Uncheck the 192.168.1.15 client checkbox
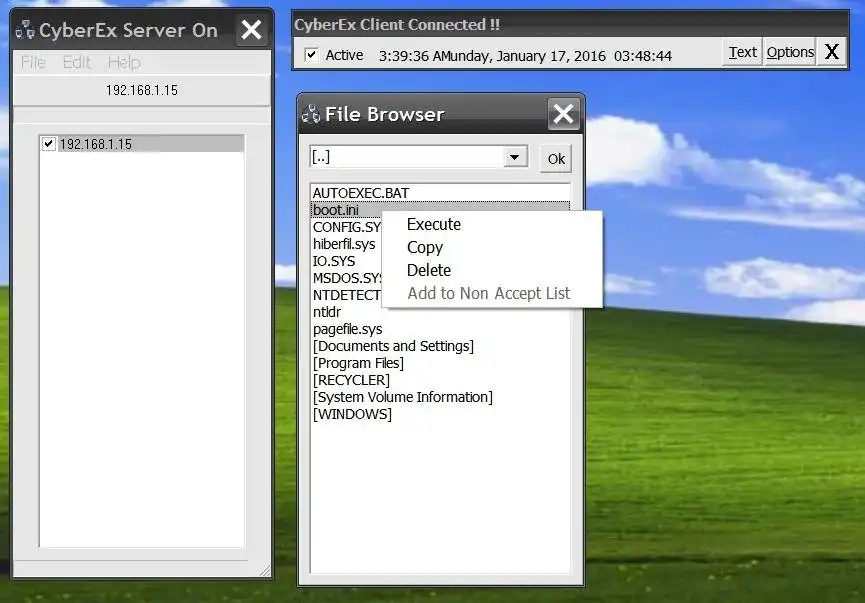The height and width of the screenshot is (603, 865). [49, 144]
